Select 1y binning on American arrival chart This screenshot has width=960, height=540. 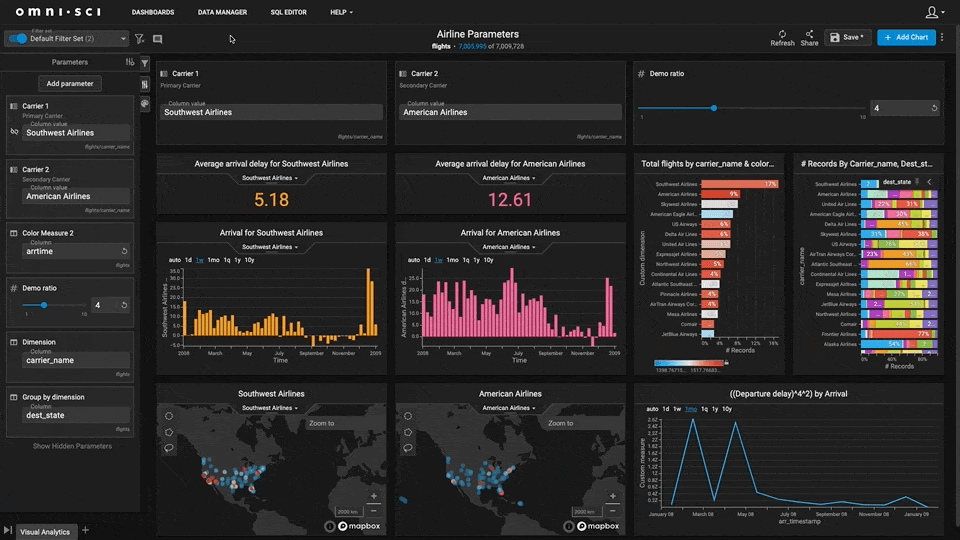pyautogui.click(x=476, y=260)
